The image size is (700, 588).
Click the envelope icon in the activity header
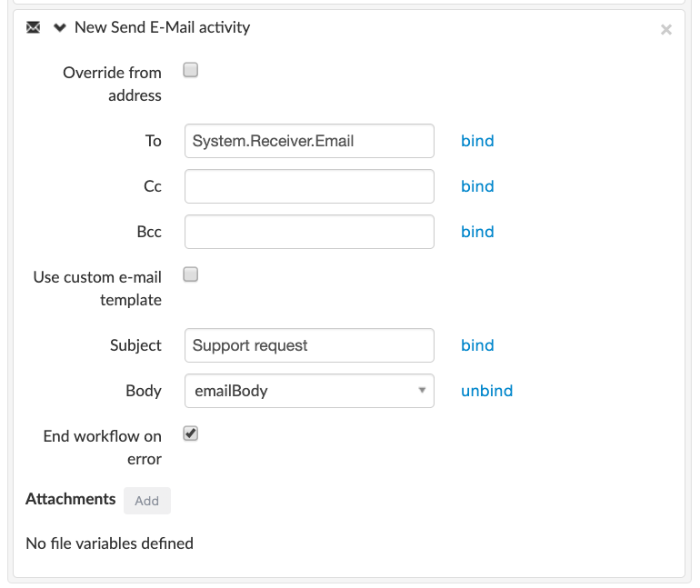34,27
